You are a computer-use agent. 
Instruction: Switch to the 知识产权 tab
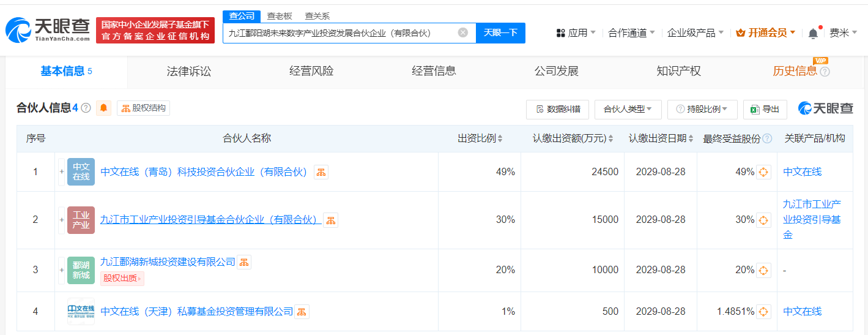coord(678,71)
